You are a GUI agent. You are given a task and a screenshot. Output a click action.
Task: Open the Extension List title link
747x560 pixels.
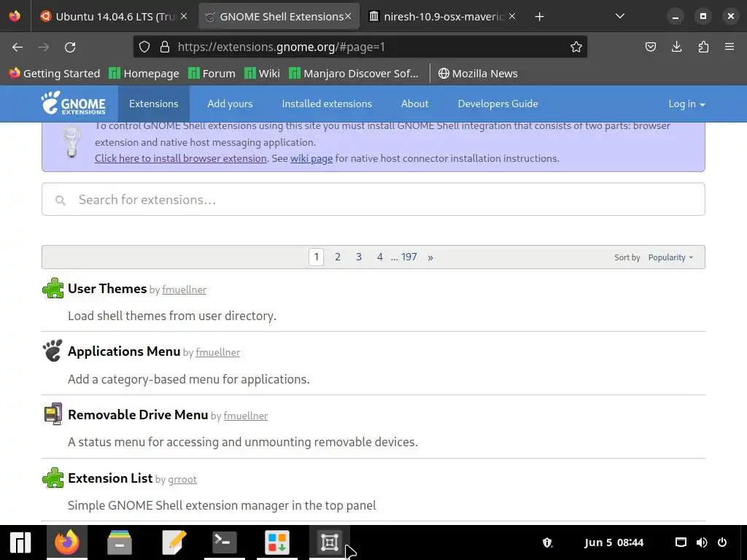[110, 478]
